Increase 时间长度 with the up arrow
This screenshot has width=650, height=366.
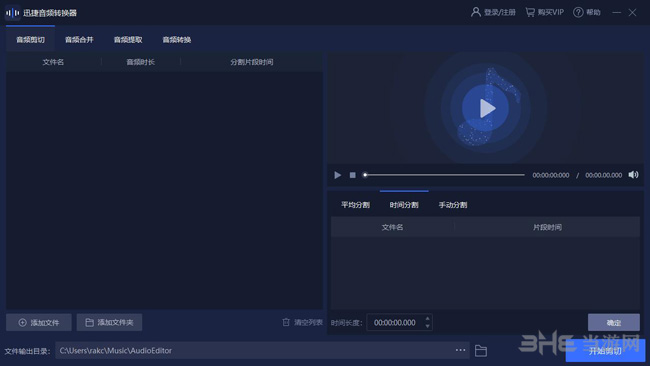tap(427, 319)
